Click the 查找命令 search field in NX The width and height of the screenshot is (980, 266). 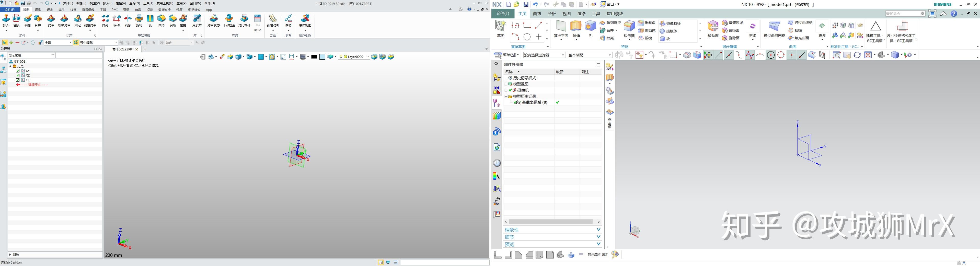[x=905, y=14]
